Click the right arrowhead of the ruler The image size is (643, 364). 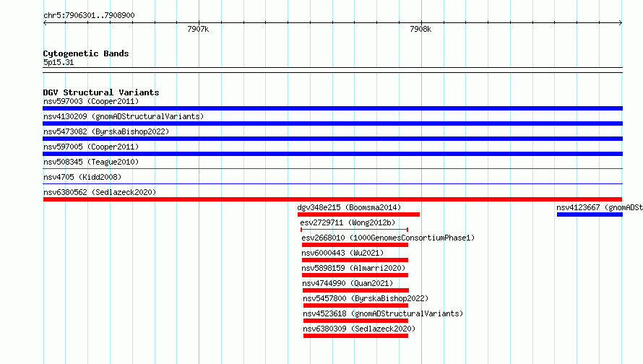tap(621, 22)
